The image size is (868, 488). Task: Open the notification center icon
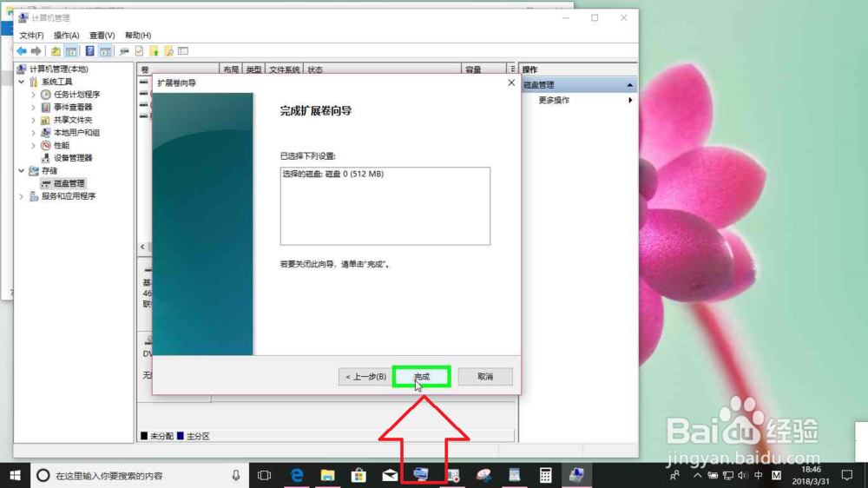click(x=847, y=475)
